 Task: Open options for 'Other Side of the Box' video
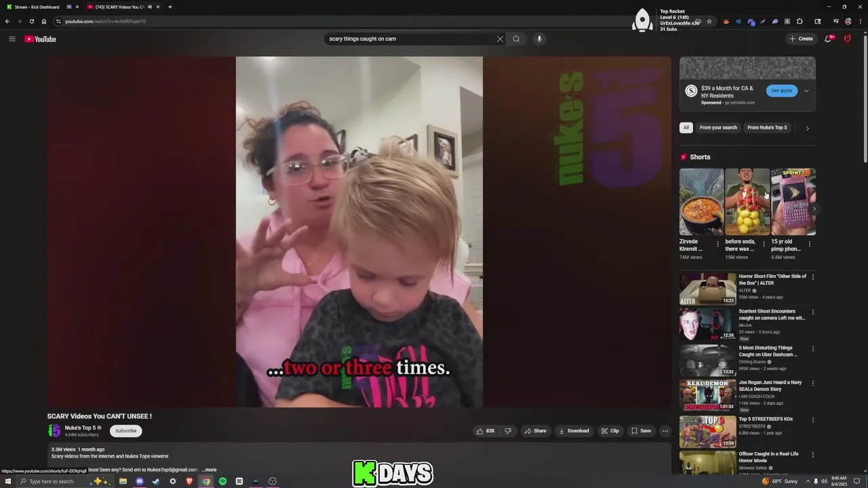pos(812,277)
